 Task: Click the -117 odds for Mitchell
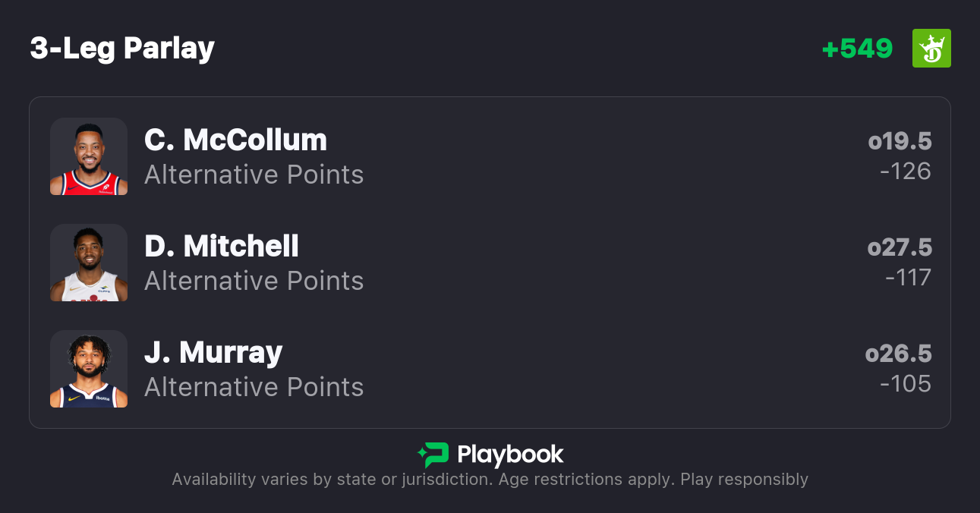[x=908, y=278]
